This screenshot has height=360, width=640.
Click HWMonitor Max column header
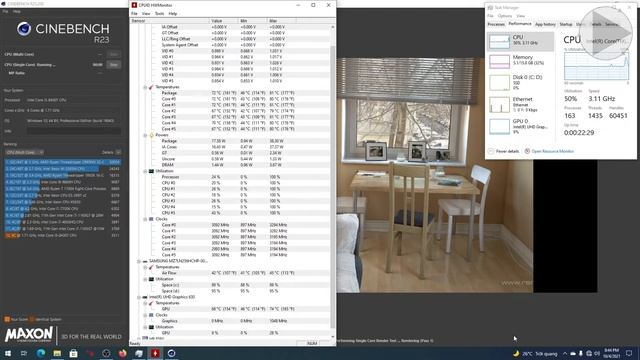point(282,20)
